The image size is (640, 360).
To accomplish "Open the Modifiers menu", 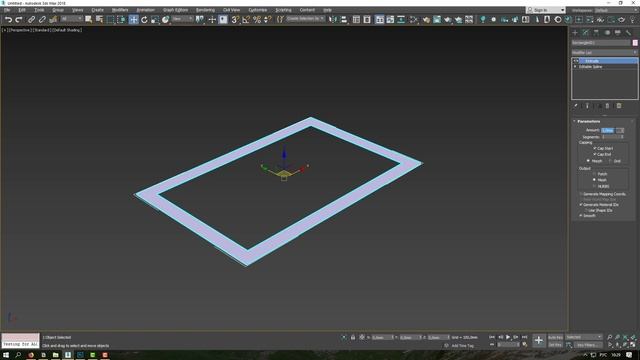I will pos(120,10).
